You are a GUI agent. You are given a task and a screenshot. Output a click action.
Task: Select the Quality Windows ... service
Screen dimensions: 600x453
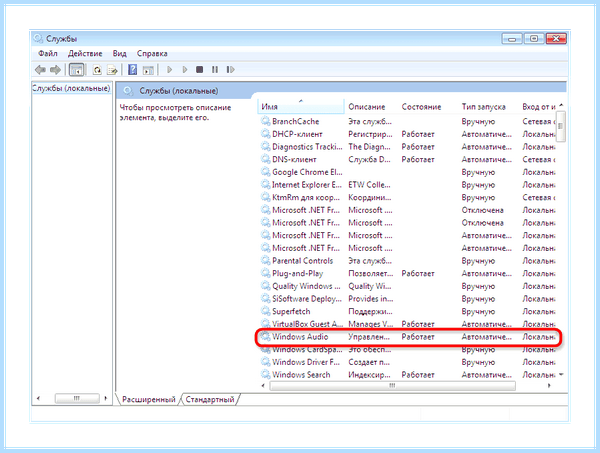306,286
